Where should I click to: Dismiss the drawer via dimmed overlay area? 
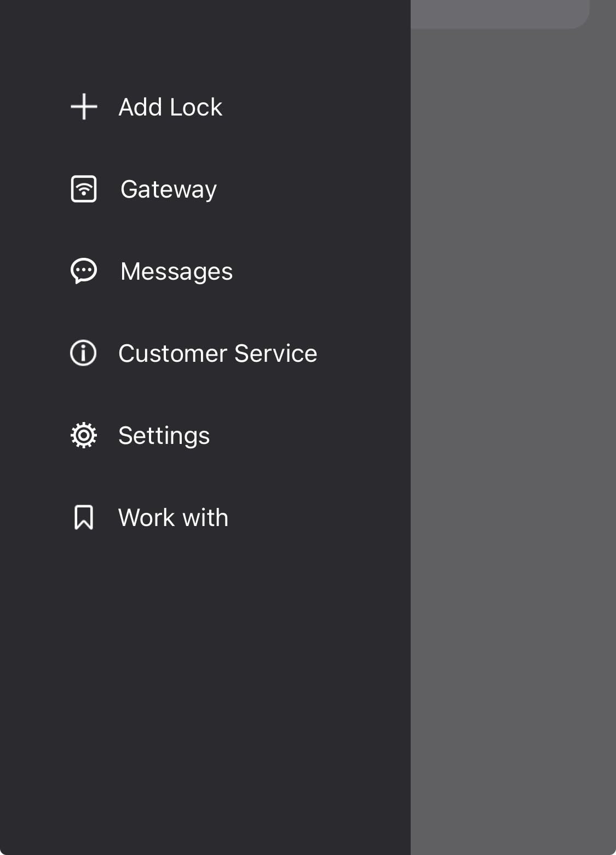(513, 438)
